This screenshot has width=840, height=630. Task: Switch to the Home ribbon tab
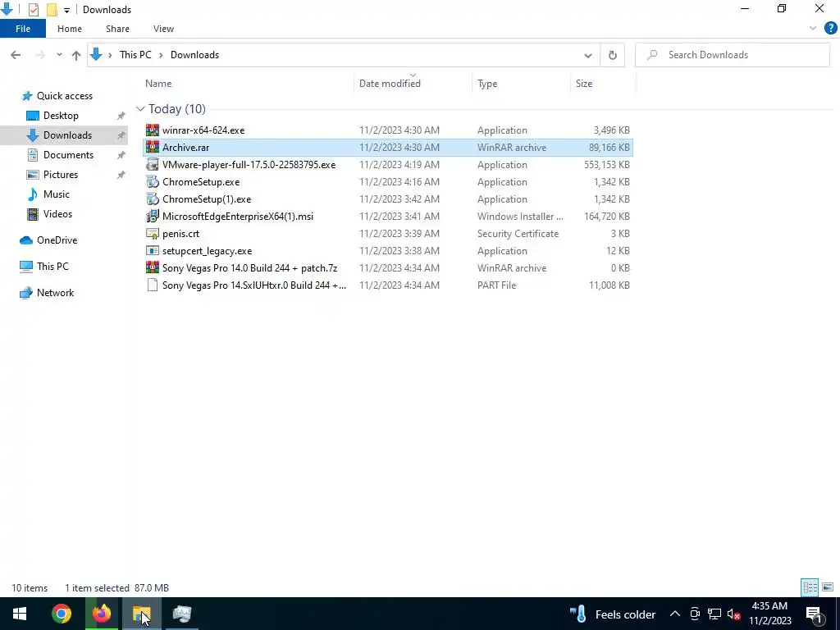(x=70, y=29)
